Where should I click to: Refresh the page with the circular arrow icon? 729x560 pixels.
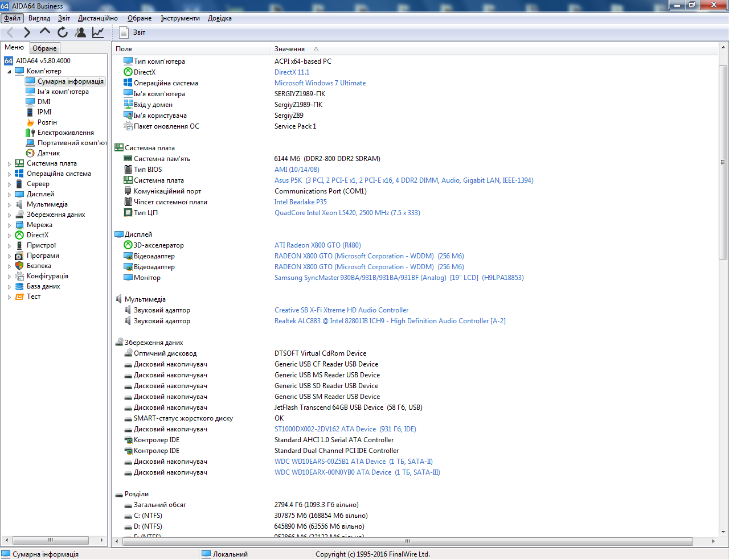63,32
